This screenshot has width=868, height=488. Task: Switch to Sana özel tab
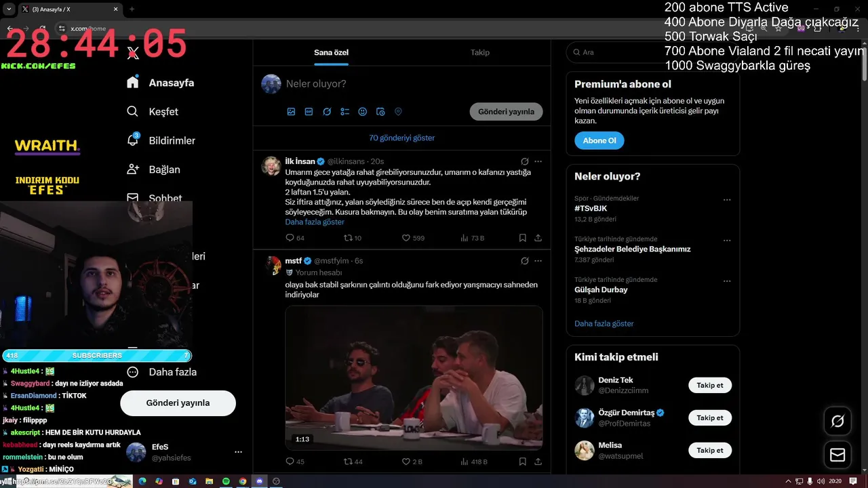pyautogui.click(x=331, y=53)
